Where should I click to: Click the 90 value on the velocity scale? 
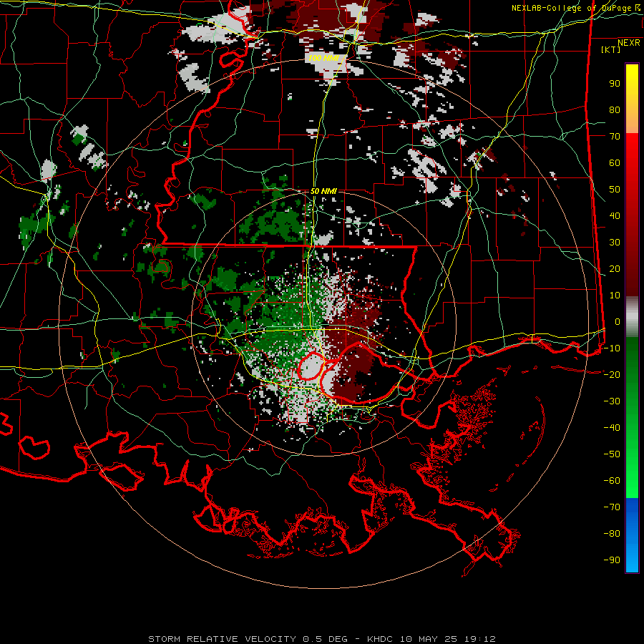(615, 84)
